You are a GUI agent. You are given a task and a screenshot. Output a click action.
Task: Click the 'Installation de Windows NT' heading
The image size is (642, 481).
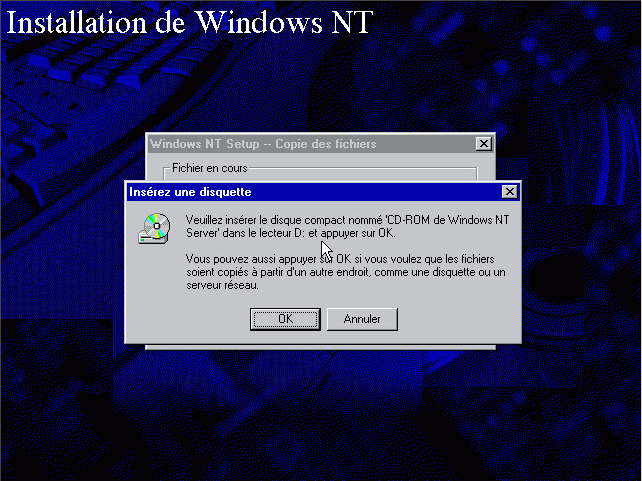point(190,22)
